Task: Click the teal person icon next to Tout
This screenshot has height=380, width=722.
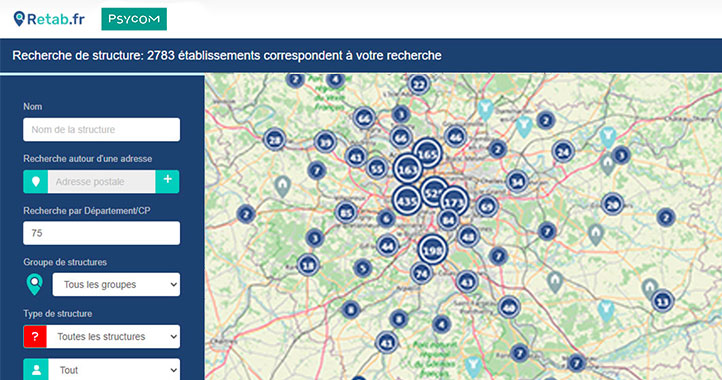Action: click(36, 369)
